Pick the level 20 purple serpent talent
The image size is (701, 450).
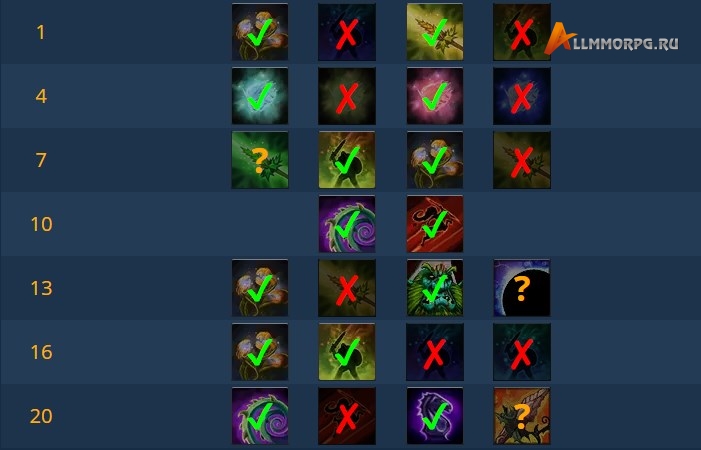435,416
